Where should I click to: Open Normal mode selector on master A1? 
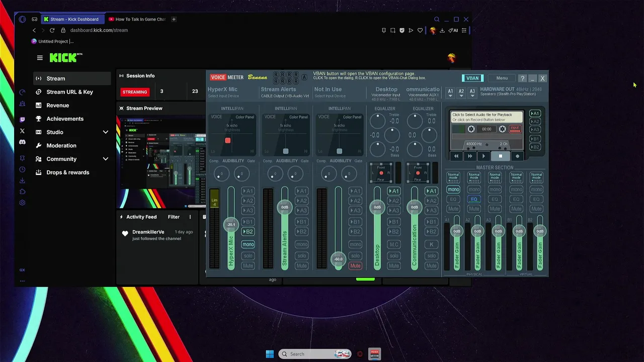tap(453, 177)
